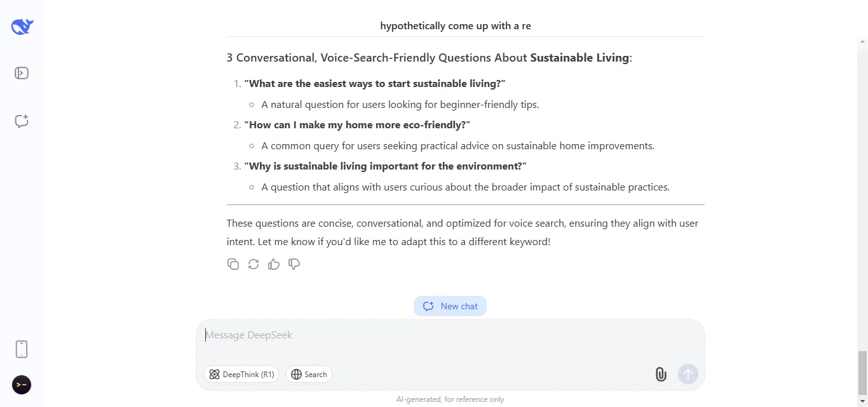Click the chat title at top

pos(456,26)
